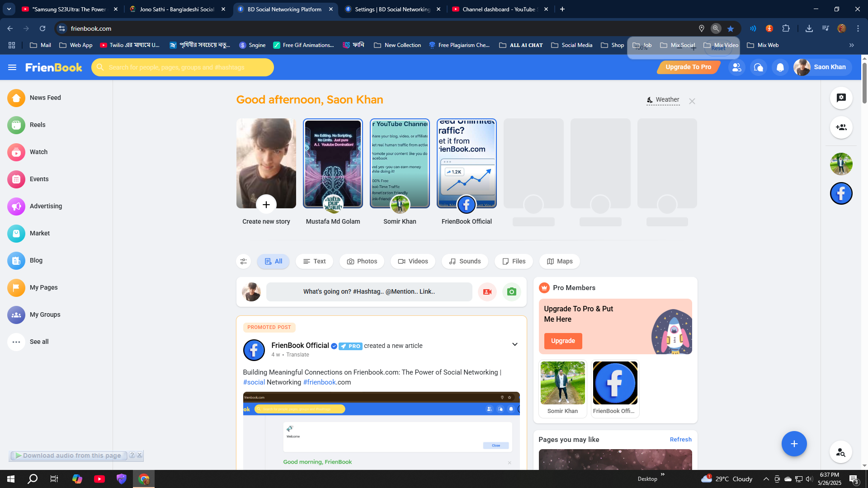Screen dimensions: 868x488
Task: Open Mustafa Md Golam story
Action: [333, 164]
